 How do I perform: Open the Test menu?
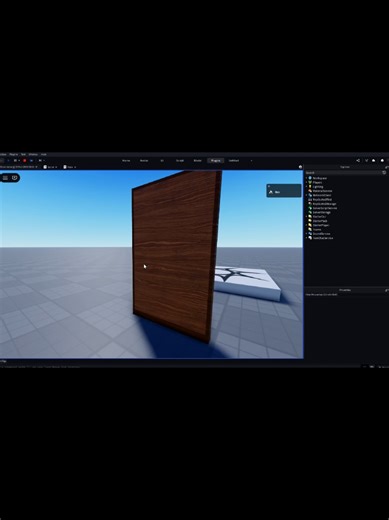coord(23,154)
